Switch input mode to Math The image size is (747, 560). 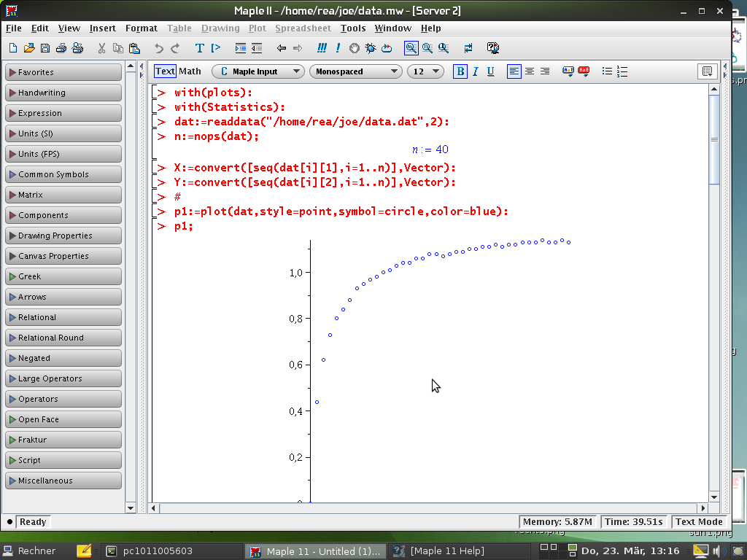point(190,71)
